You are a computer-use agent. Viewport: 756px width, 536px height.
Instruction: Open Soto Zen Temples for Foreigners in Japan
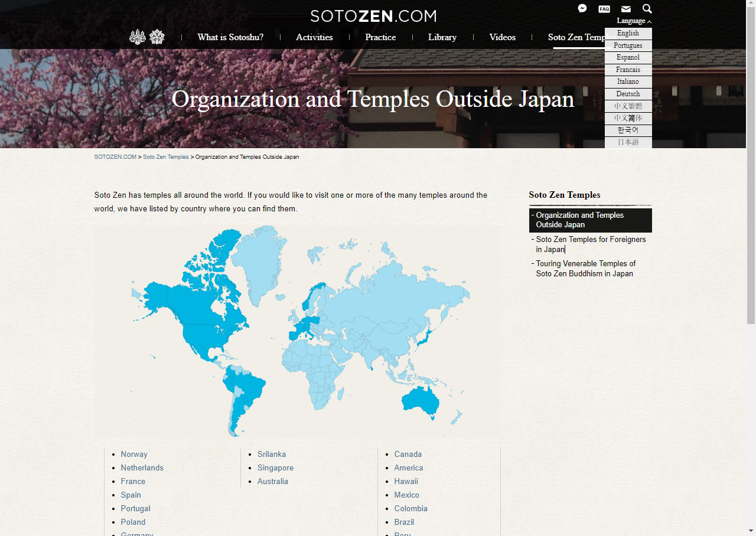(x=591, y=244)
